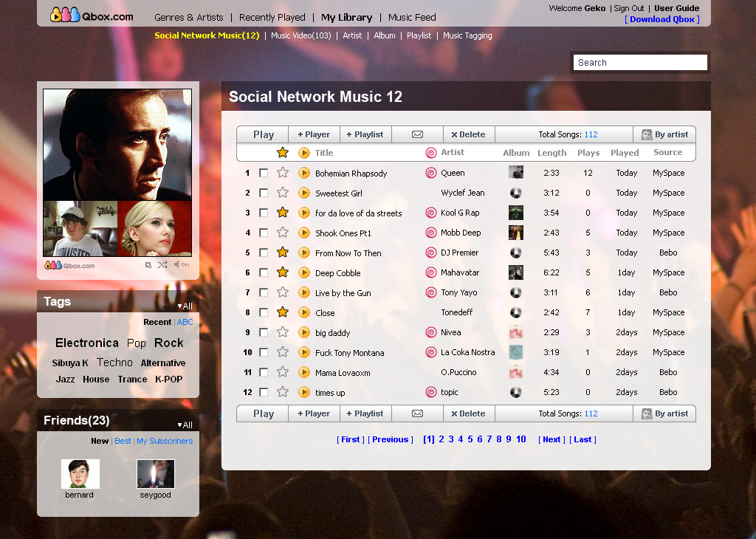Tick the checkbox for From Now To Then
Screen dimensions: 756x539
(264, 253)
